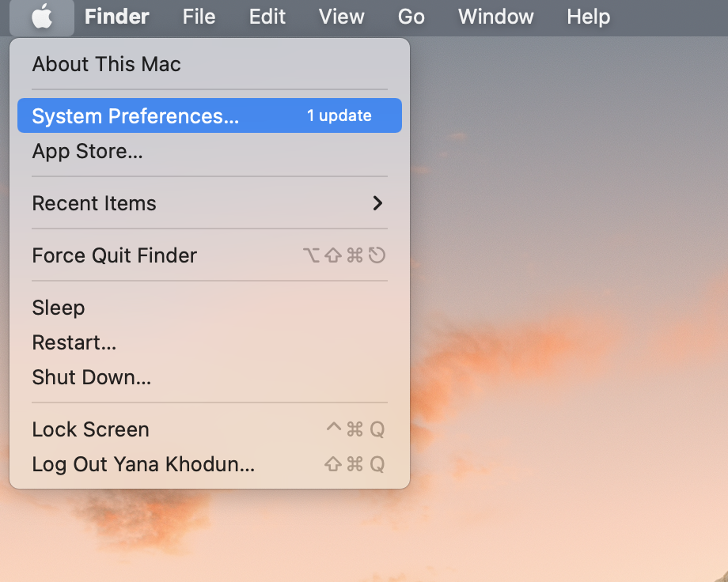728x582 pixels.
Task: Open the Go menu
Action: [x=411, y=17]
